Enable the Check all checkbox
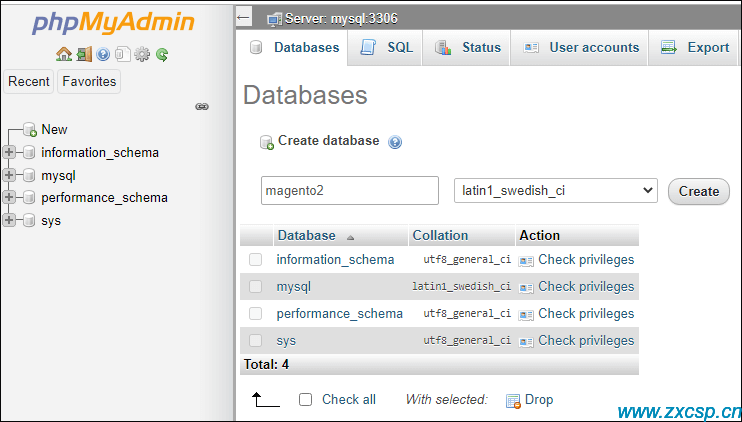This screenshot has width=742, height=422. pos(306,400)
